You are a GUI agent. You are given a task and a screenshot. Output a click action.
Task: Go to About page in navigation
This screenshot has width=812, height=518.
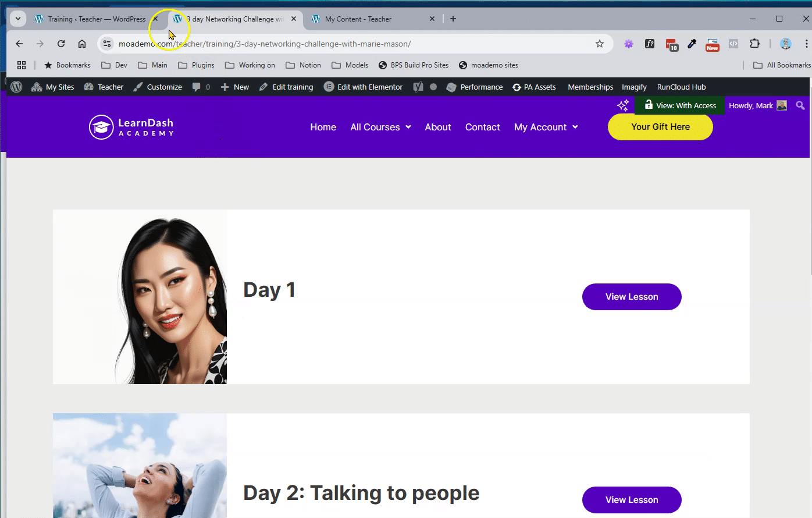pyautogui.click(x=438, y=127)
